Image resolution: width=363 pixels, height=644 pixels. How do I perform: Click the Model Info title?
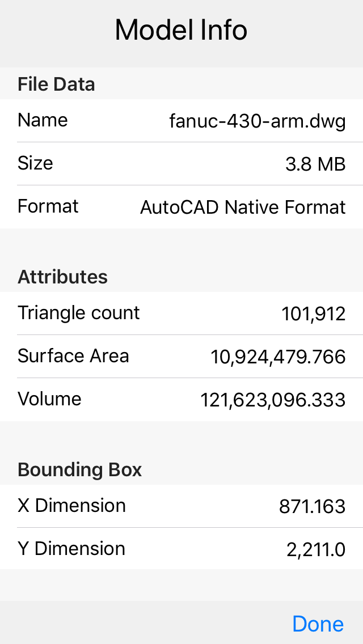point(181,29)
